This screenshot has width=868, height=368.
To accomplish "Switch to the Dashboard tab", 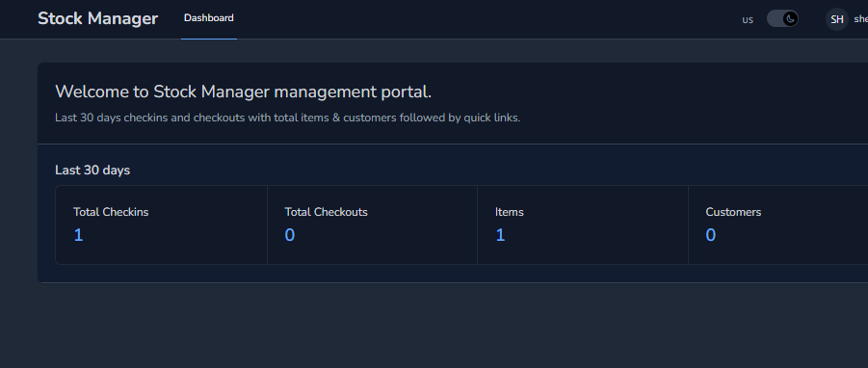I will point(209,18).
